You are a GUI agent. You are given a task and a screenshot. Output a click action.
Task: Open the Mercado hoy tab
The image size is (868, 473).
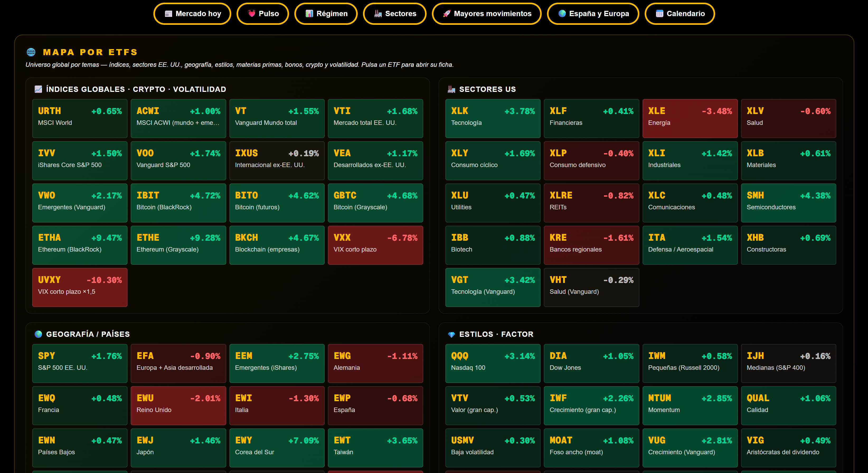tap(192, 14)
